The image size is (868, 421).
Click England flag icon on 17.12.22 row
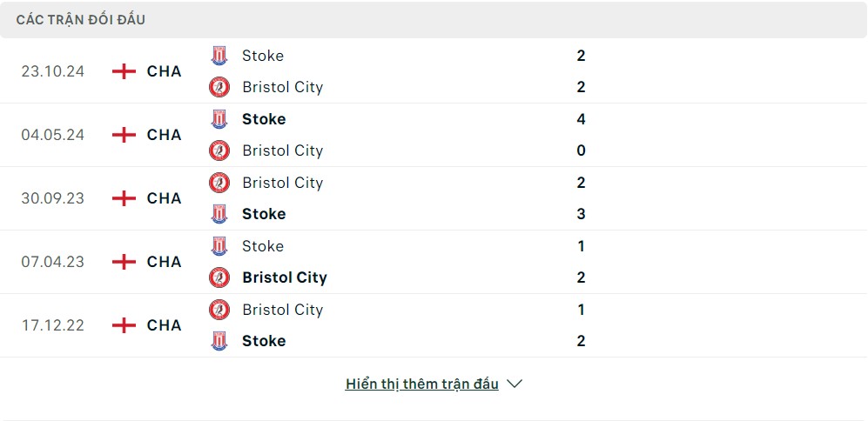tap(124, 325)
